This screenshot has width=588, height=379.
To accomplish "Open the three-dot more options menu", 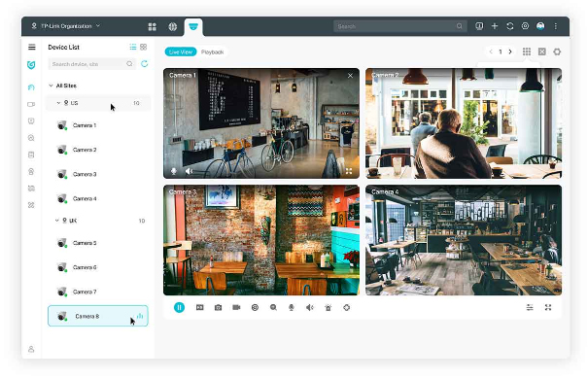I will pyautogui.click(x=555, y=26).
